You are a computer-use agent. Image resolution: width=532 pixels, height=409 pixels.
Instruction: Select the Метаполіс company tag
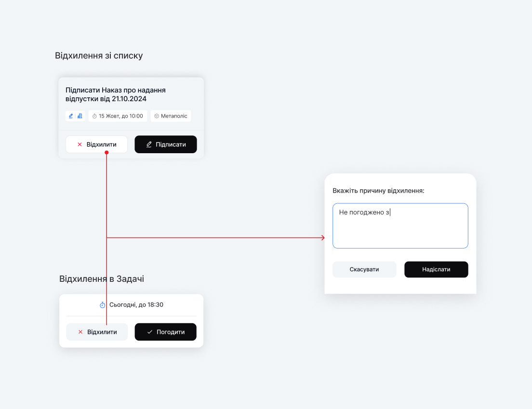pyautogui.click(x=171, y=116)
